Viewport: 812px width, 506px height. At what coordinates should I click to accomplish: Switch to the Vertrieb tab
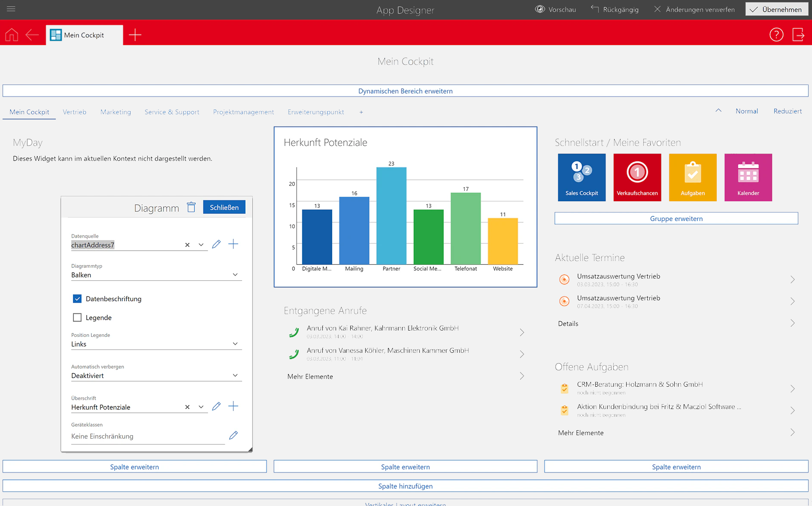click(75, 112)
